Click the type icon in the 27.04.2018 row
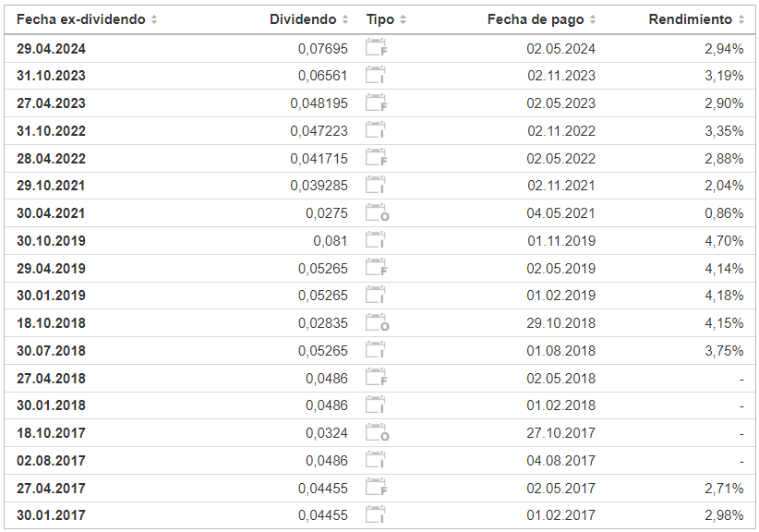This screenshot has height=532, width=759. (x=376, y=378)
